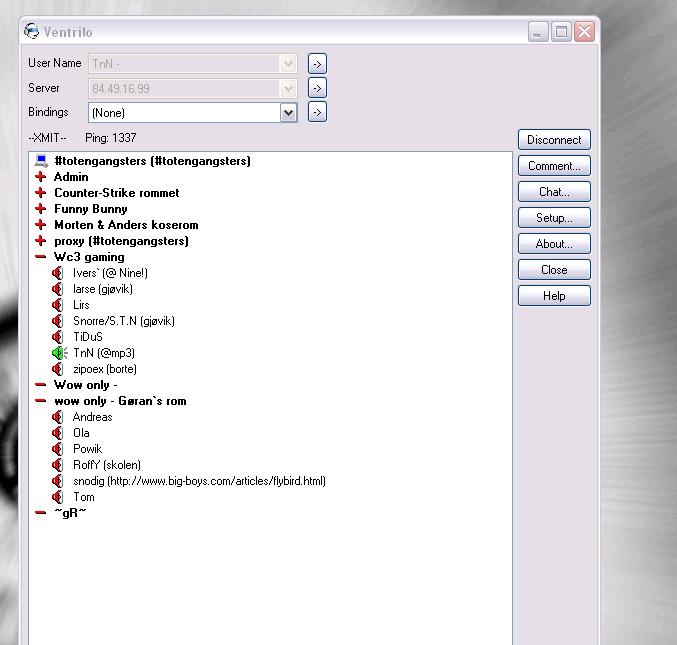Viewport: 677px width, 645px height.
Task: Select user TnN (@mp3)
Action: tap(104, 353)
